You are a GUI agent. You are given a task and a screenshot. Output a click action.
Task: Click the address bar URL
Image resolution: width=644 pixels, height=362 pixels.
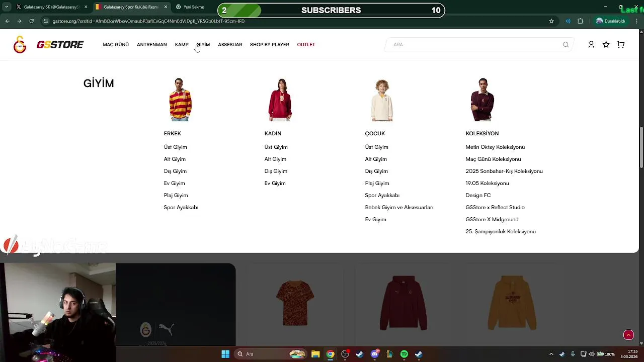[148, 21]
